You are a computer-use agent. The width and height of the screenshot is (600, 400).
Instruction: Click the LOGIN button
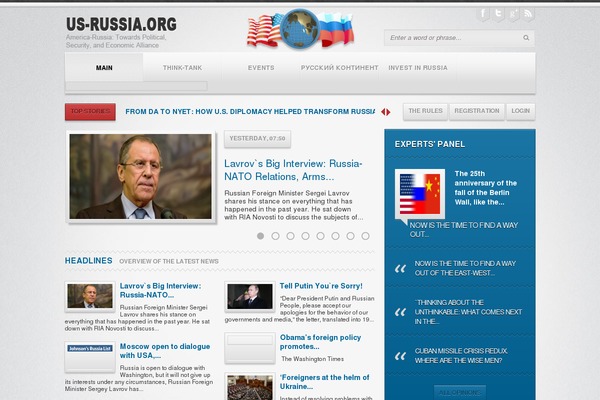[x=521, y=111]
